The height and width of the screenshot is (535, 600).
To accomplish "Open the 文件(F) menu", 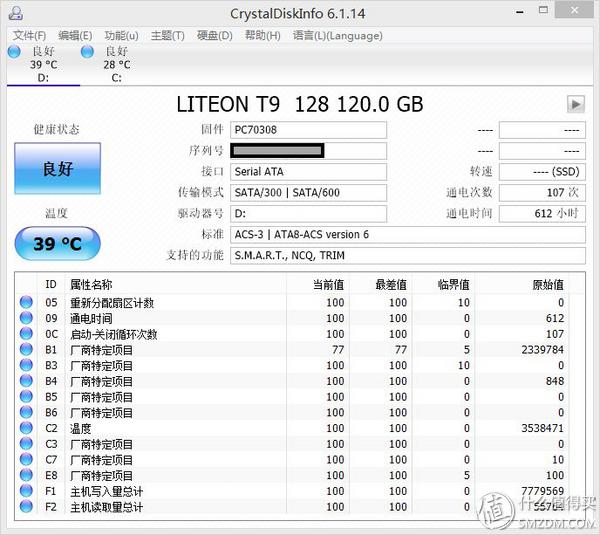I will (x=30, y=35).
